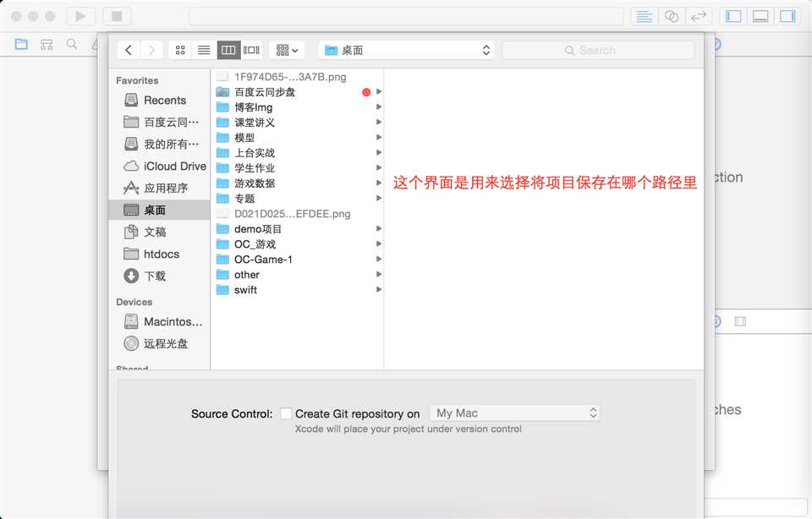Image resolution: width=812 pixels, height=519 pixels.
Task: Expand arrow of demo项目 folder
Action: 379,228
